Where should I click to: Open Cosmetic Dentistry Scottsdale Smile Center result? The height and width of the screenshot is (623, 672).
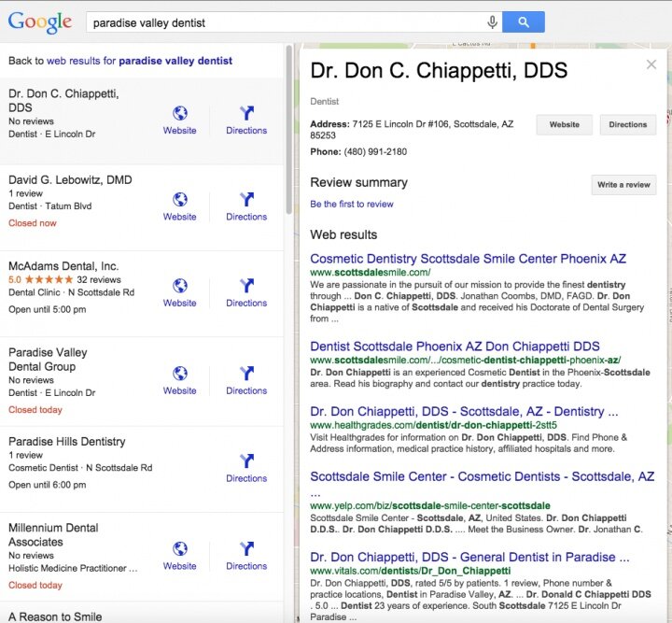coord(468,259)
